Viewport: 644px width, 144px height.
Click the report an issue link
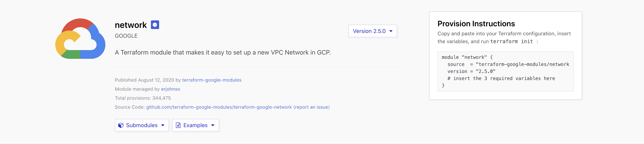pyautogui.click(x=311, y=107)
